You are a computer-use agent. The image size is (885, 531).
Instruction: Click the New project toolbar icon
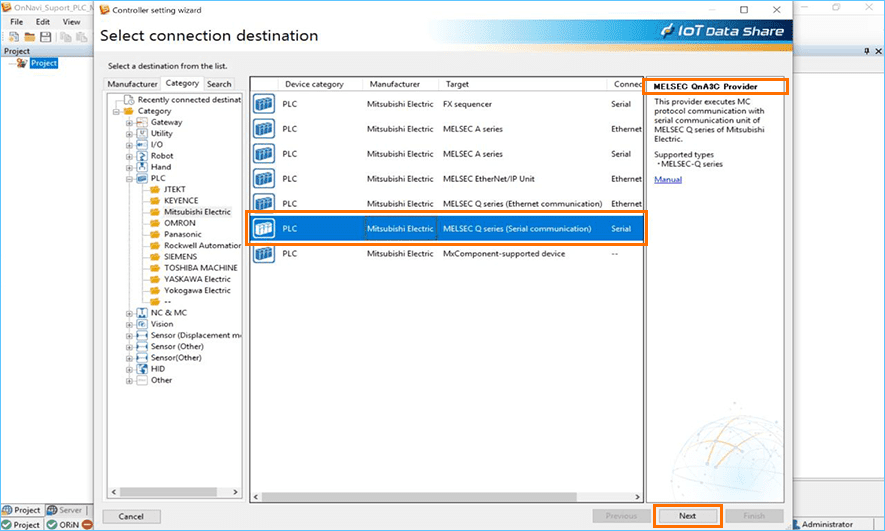coord(14,37)
